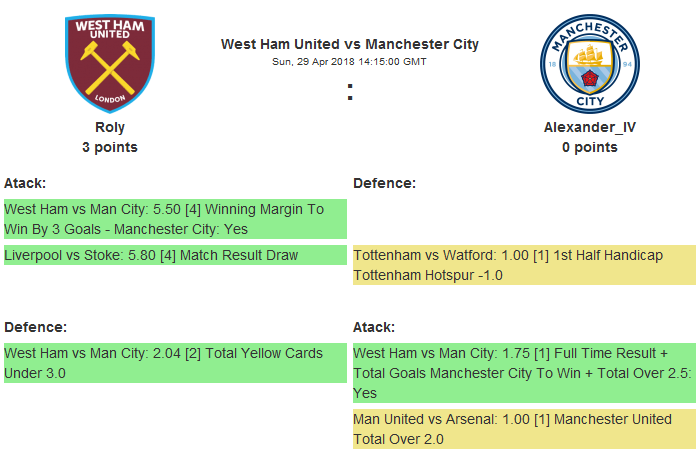Click the match date and time text
The height and width of the screenshot is (460, 700).
(349, 61)
